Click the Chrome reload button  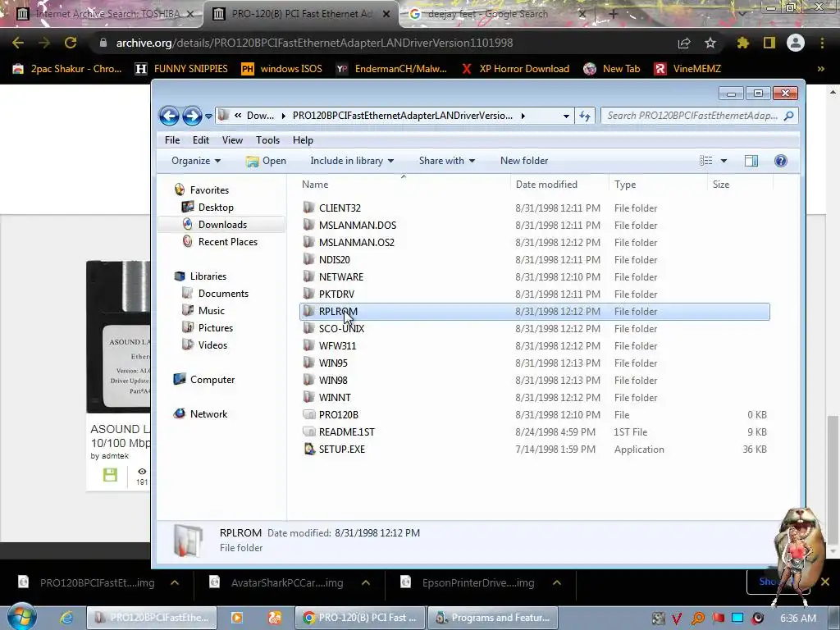click(71, 43)
